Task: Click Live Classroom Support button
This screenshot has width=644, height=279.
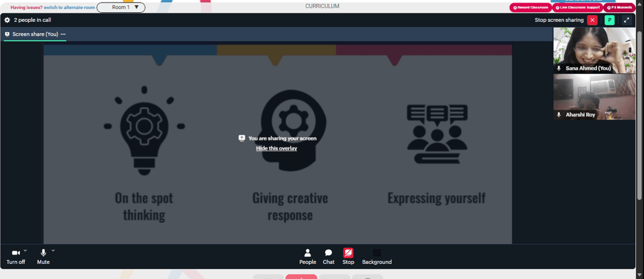Action: coord(577,7)
